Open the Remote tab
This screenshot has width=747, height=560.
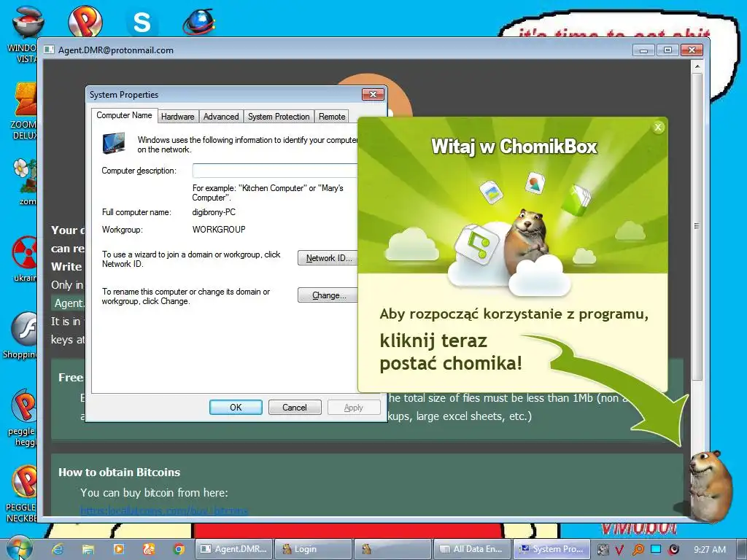[332, 117]
